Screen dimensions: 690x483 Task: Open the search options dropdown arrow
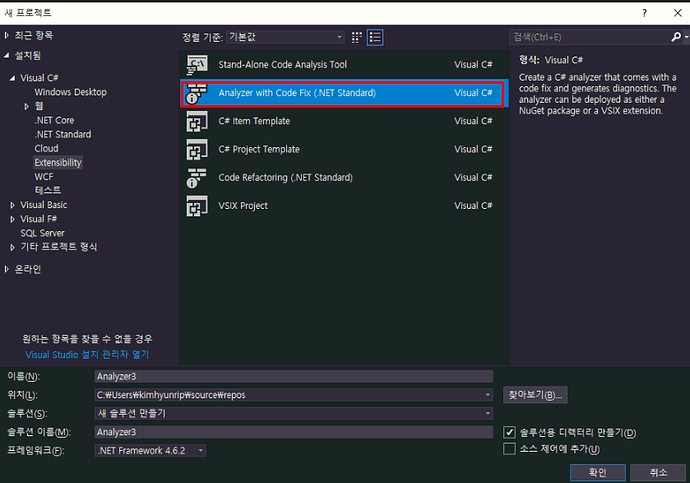(686, 37)
